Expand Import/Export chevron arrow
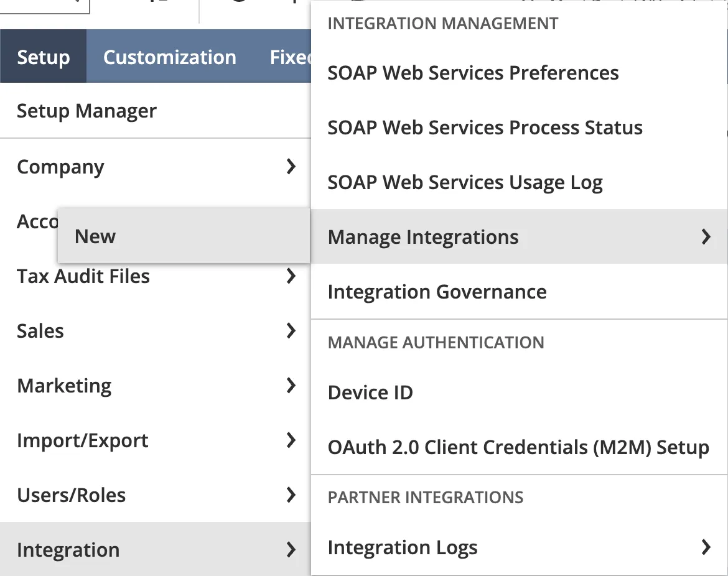Image resolution: width=728 pixels, height=576 pixels. tap(291, 440)
